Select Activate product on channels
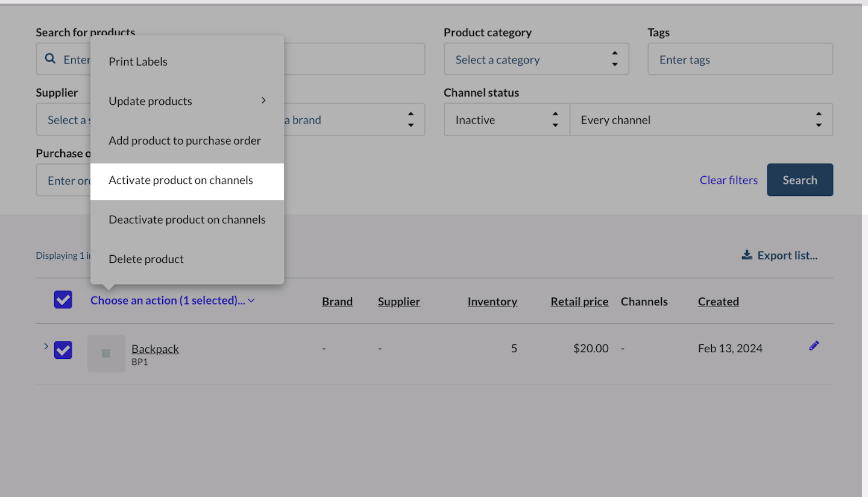The height and width of the screenshot is (497, 868). tap(181, 180)
